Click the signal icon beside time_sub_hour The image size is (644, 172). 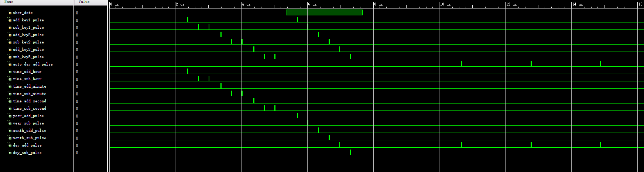click(x=9, y=79)
